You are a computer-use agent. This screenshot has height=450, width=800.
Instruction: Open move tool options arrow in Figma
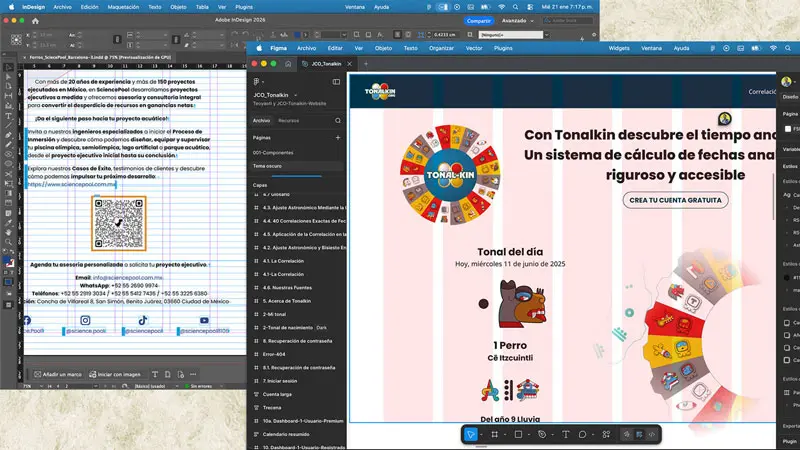click(x=481, y=435)
